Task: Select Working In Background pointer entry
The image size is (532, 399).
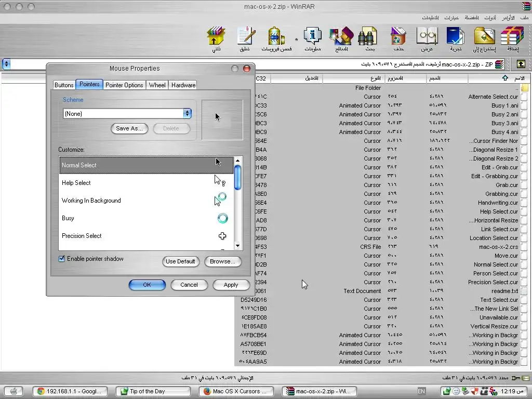Action: (x=146, y=201)
